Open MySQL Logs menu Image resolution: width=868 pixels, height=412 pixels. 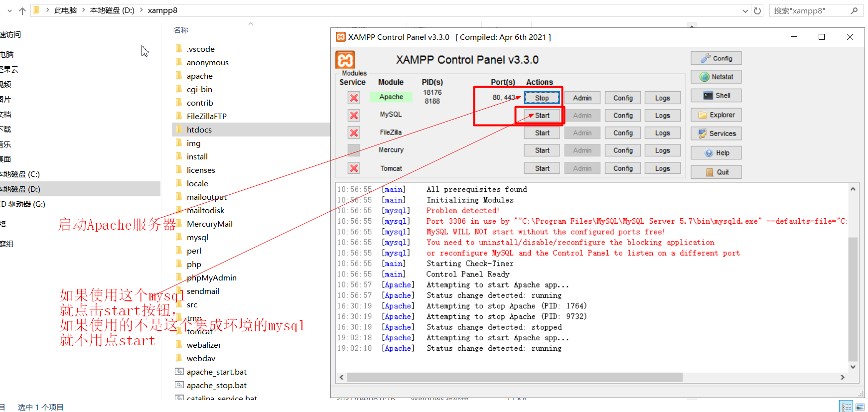tap(662, 116)
